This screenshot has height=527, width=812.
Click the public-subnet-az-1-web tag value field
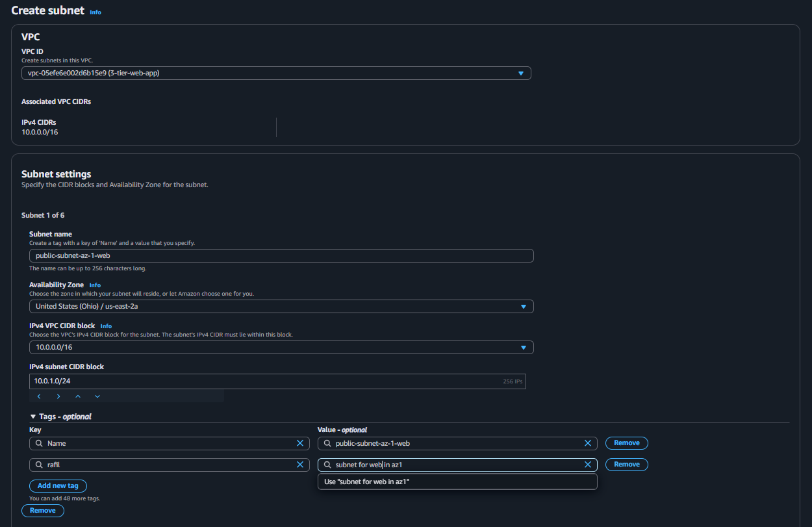point(457,443)
